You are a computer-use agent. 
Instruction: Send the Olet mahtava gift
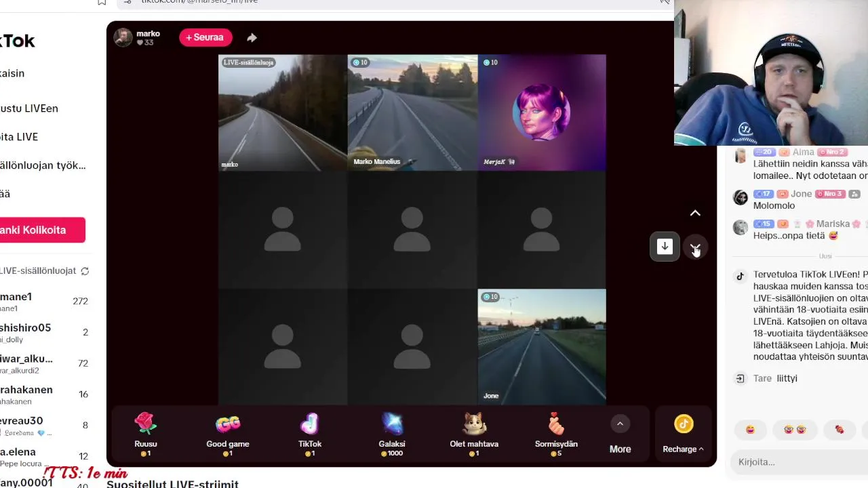click(x=474, y=434)
